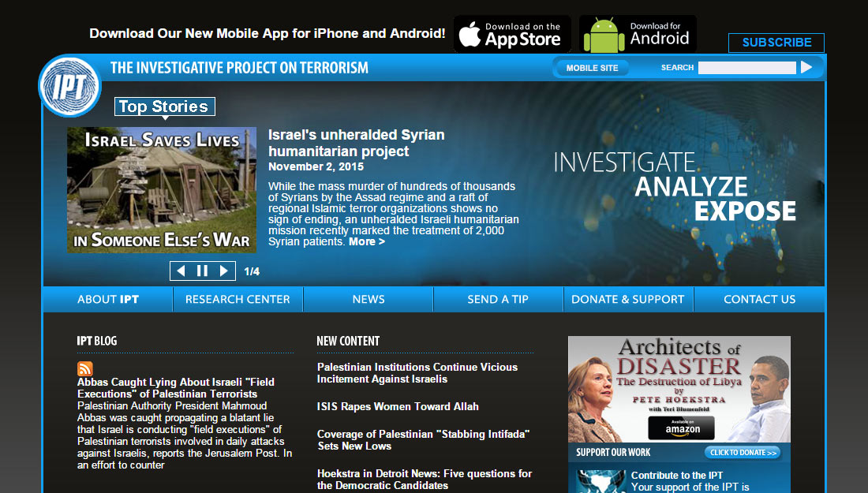Click the Download on the App Store badge
This screenshot has height=493, width=868.
click(x=510, y=35)
